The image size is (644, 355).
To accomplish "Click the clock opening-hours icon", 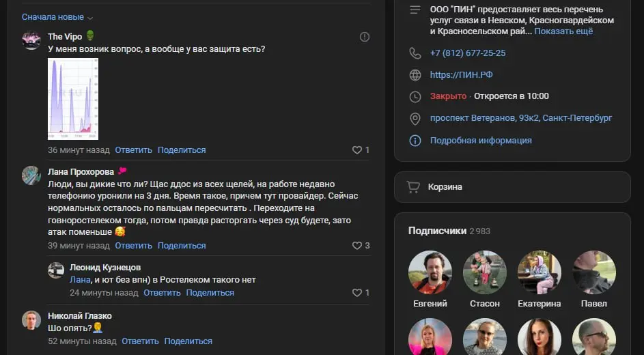I will pos(415,97).
